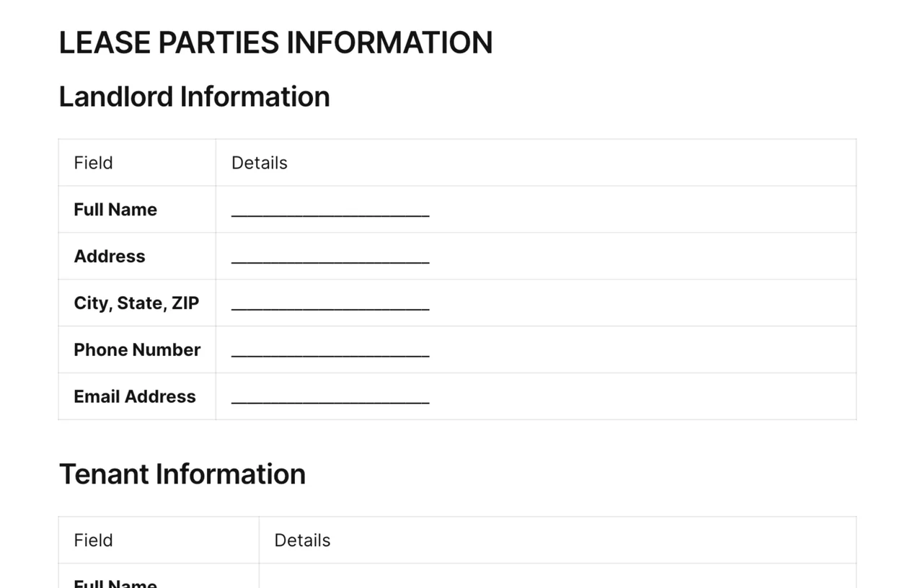This screenshot has height=588, width=923.
Task: Select the Phone Number label cell
Action: 137,350
